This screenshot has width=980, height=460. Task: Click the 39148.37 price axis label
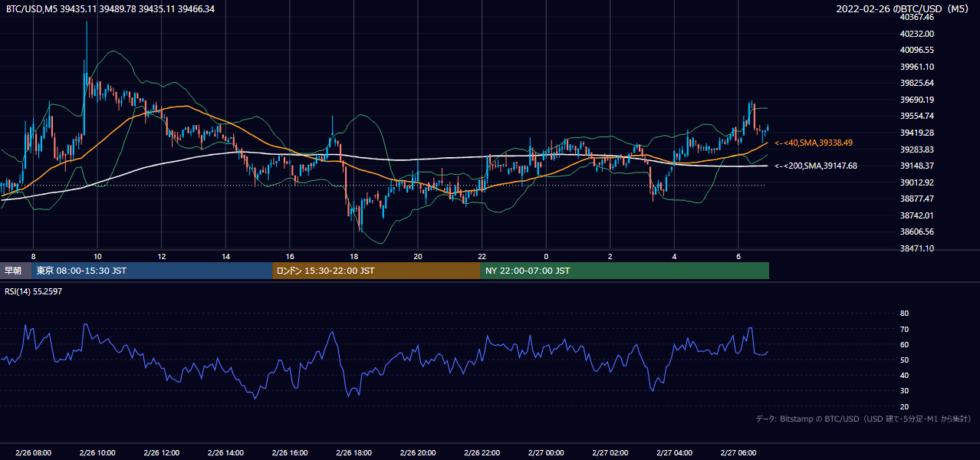pyautogui.click(x=917, y=166)
